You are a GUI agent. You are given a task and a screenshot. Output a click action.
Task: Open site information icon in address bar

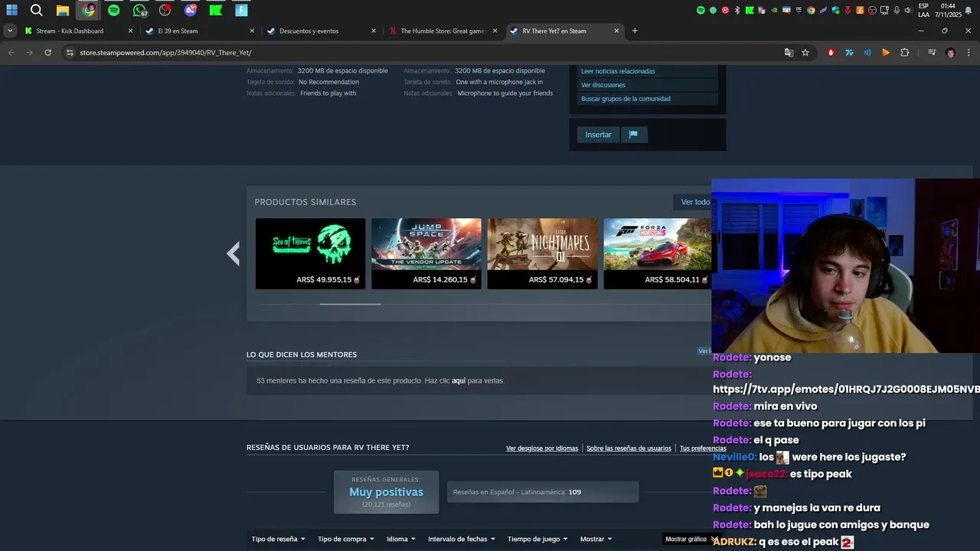coord(70,53)
